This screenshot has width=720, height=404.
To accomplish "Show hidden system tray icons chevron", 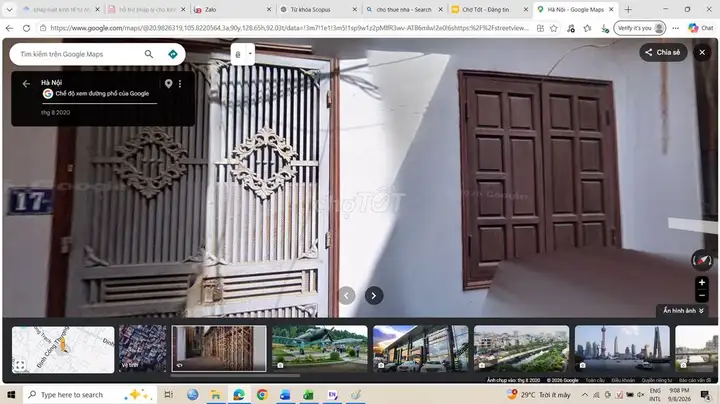I will click(x=585, y=395).
